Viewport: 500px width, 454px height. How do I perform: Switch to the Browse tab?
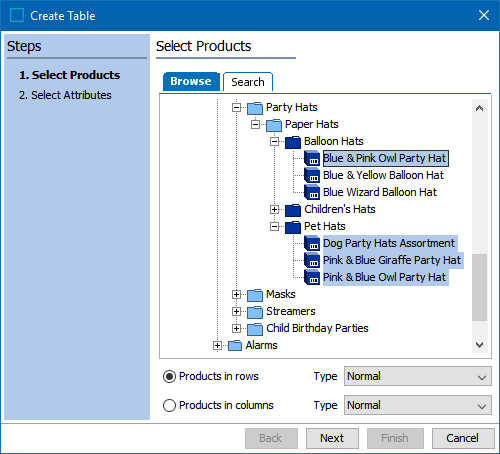coord(191,81)
